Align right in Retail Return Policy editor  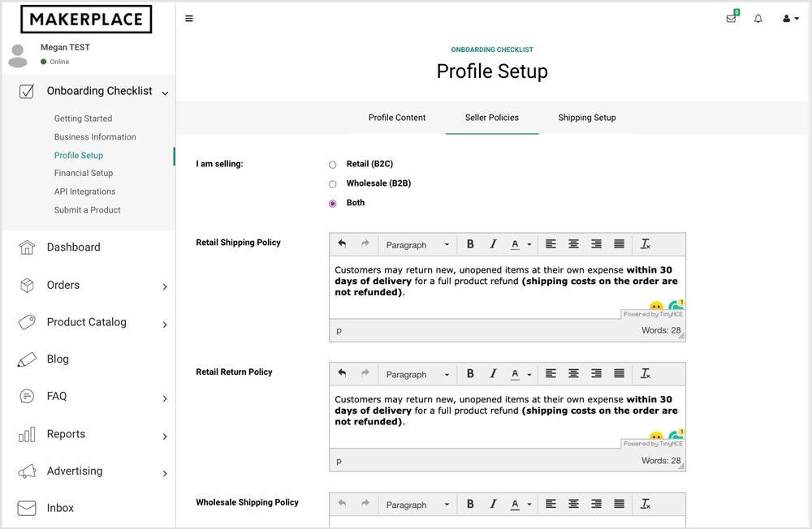point(596,373)
